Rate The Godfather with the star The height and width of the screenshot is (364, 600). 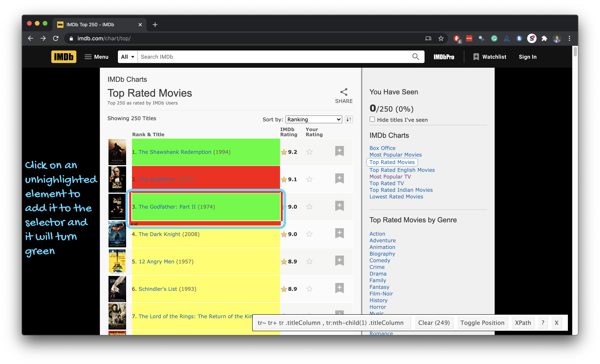(x=309, y=179)
